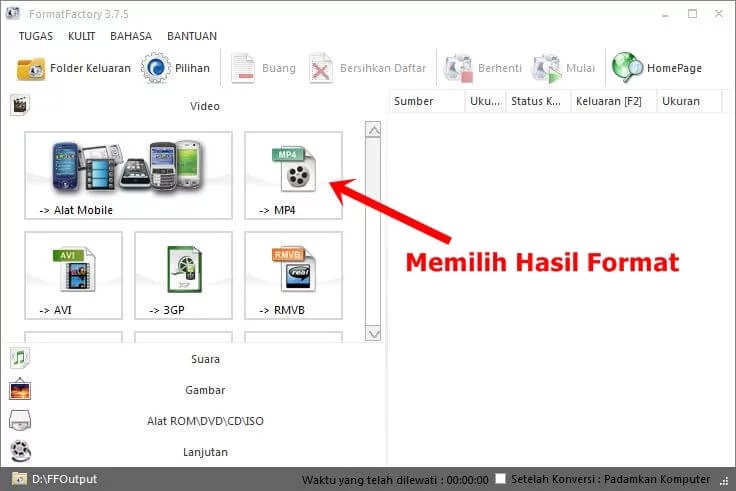736x491 pixels.
Task: Close the FormatFactory window
Action: pyautogui.click(x=719, y=14)
